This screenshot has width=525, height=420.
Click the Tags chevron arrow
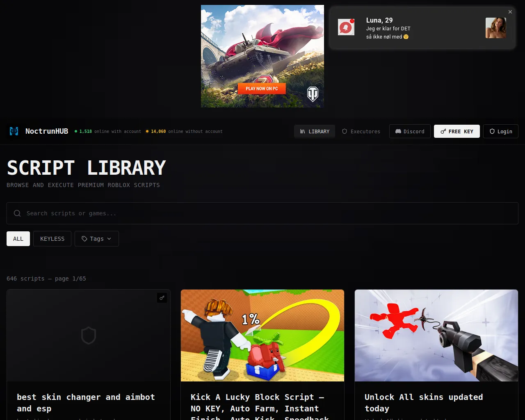(109, 239)
